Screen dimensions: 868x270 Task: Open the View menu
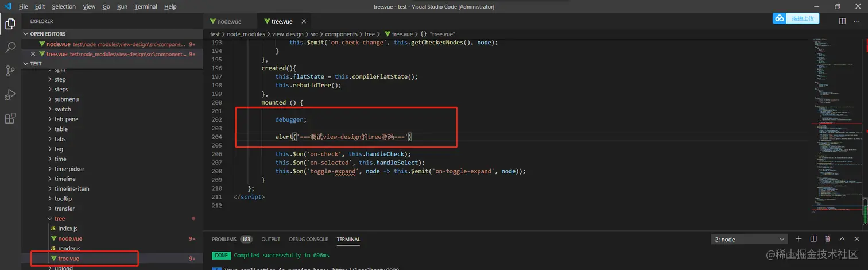click(89, 6)
